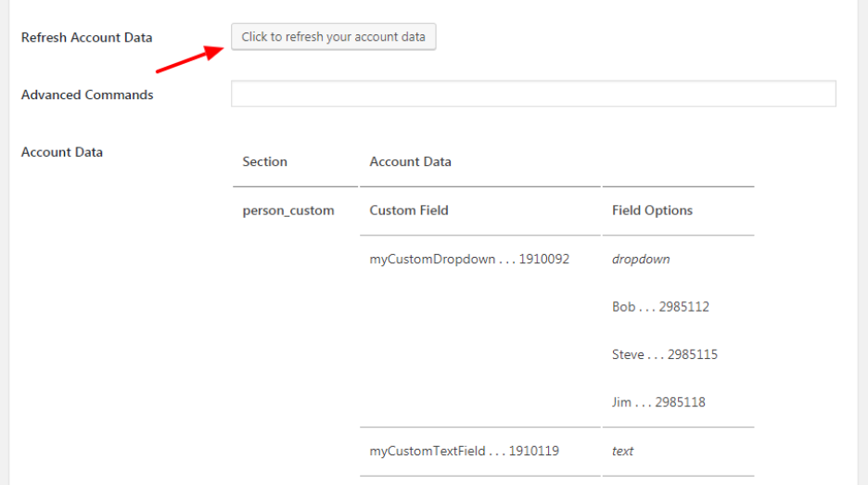
Task: Click the italic dropdown field type text
Action: click(640, 260)
